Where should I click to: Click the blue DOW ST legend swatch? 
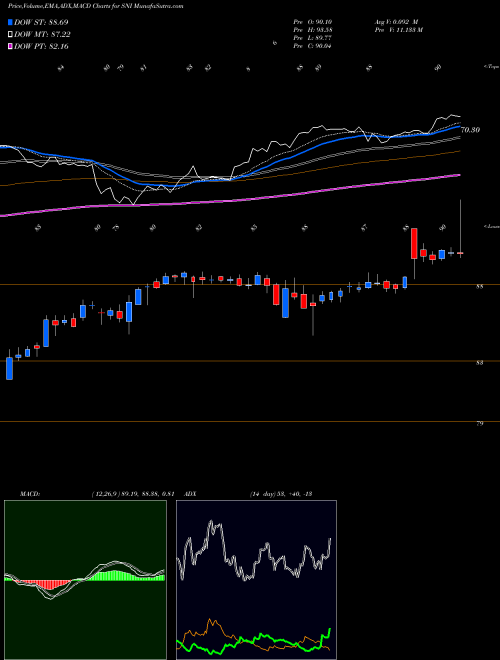pos(11,22)
